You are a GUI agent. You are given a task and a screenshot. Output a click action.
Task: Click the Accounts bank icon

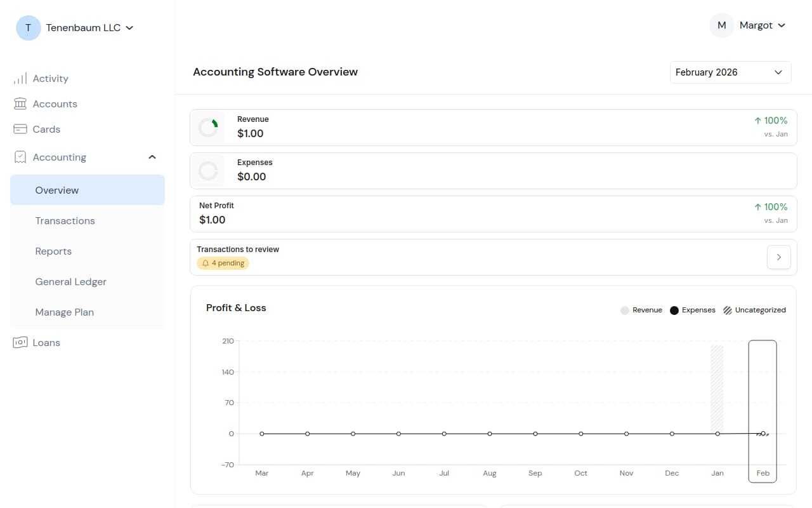[x=20, y=104]
